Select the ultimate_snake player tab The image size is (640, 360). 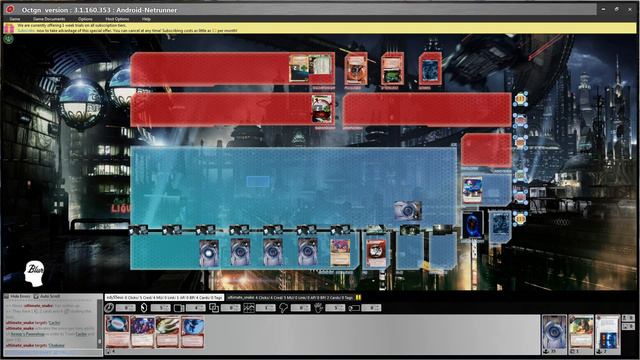coord(290,298)
